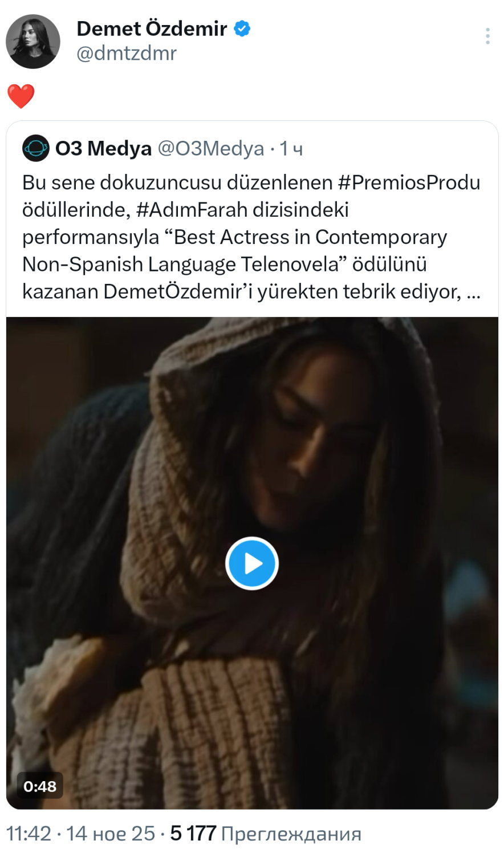Click the O3 Medya account name
Image resolution: width=504 pixels, height=861 pixels.
103,148
